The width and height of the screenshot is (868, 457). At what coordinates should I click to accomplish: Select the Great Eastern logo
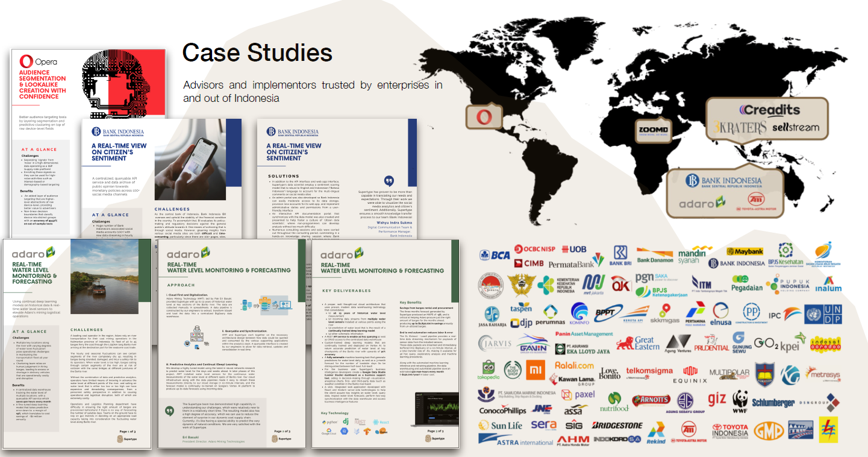point(639,344)
